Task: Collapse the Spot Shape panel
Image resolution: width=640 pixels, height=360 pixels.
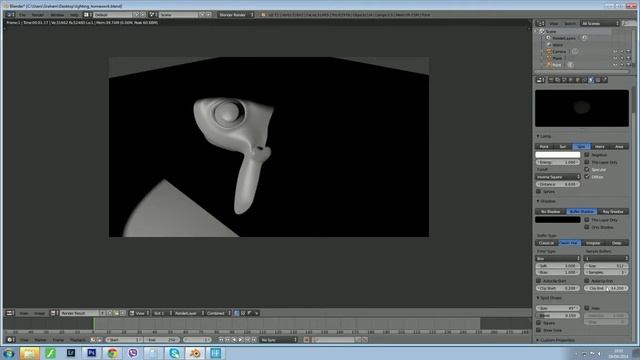Action: [x=550, y=298]
